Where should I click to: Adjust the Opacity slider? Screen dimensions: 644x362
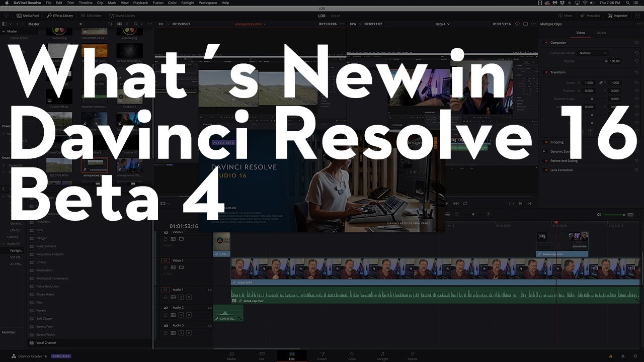click(x=592, y=61)
